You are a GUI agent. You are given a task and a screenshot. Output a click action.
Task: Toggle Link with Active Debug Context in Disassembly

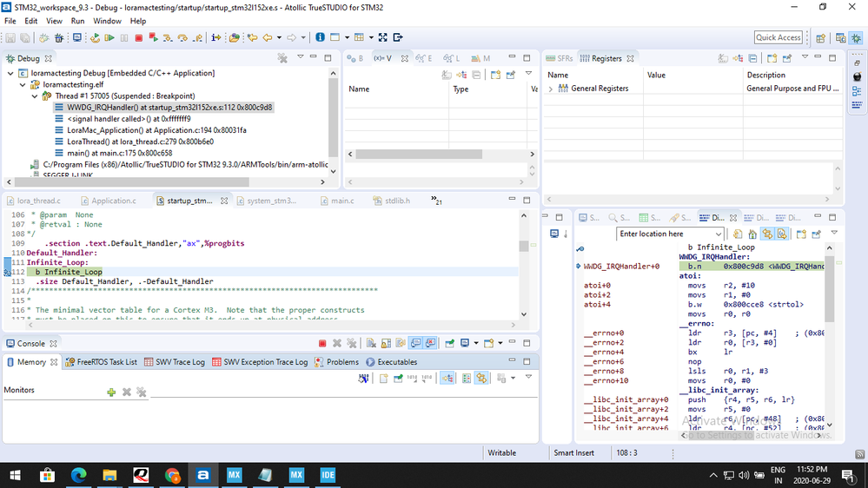tap(767, 234)
